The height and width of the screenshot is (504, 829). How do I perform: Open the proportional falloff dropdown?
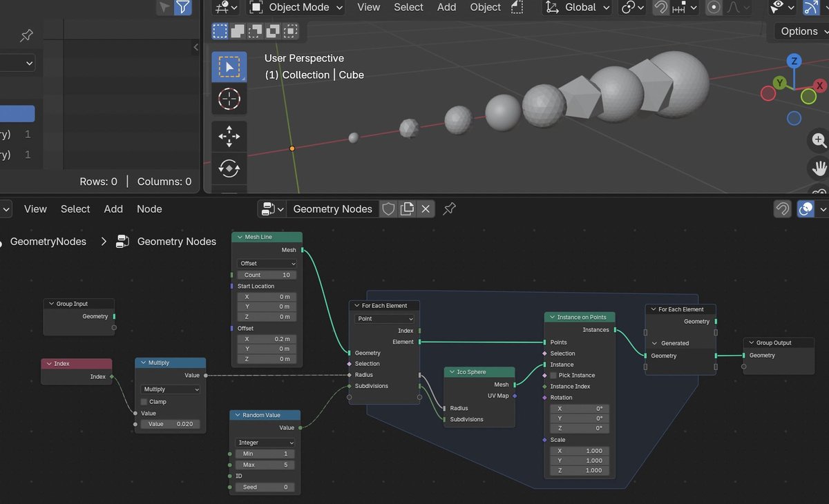coord(737,7)
